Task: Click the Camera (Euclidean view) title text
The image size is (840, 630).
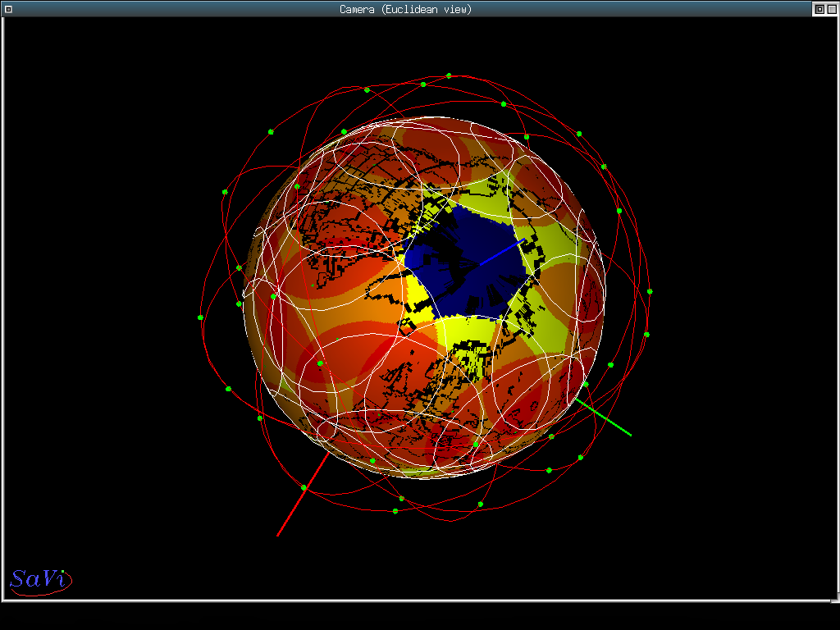Action: [405, 9]
